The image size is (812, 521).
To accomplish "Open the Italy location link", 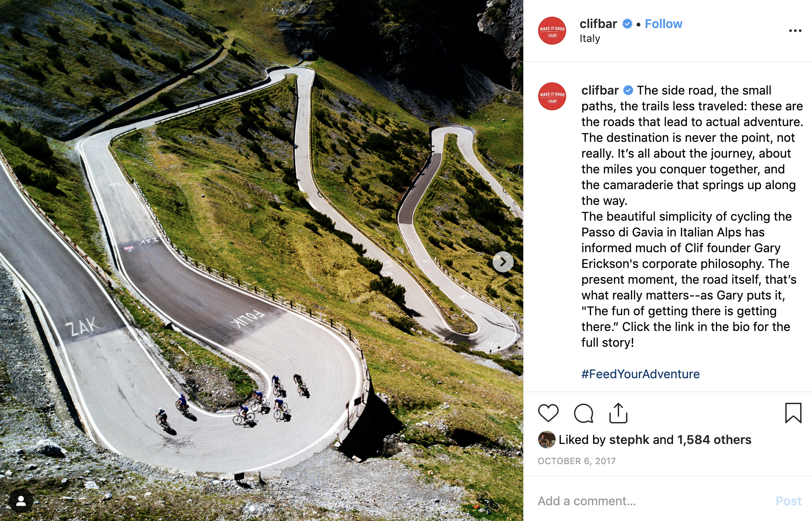I will [590, 39].
